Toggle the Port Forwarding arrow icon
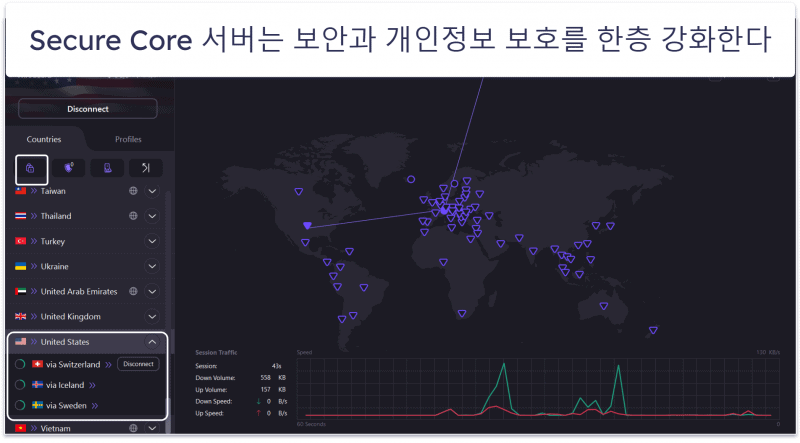 (145, 168)
